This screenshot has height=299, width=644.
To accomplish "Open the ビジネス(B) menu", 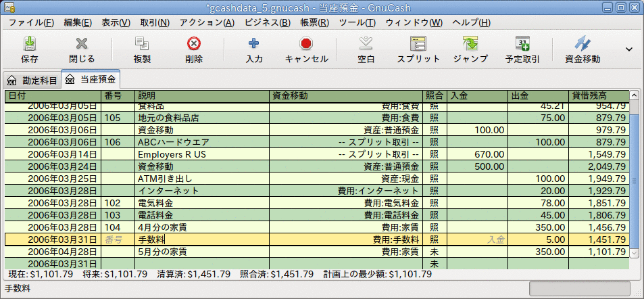I will tap(268, 22).
